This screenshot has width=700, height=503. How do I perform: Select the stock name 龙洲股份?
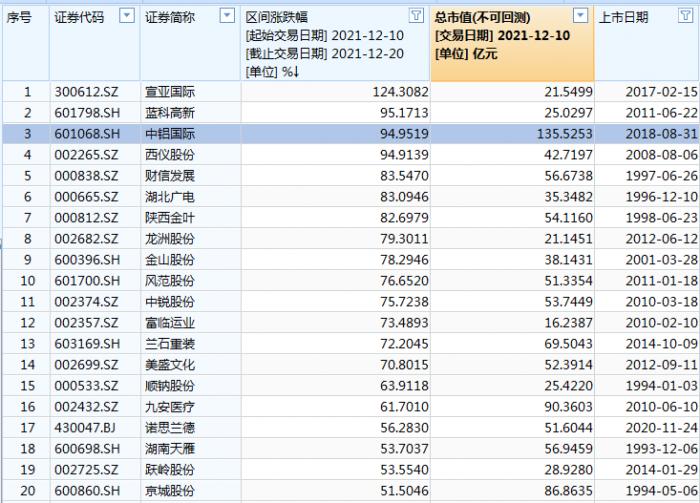pyautogui.click(x=170, y=239)
